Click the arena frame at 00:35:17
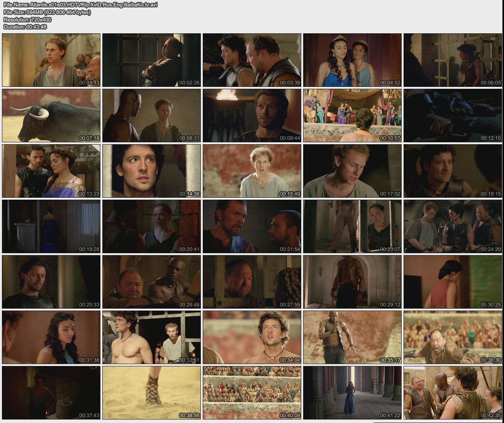Screen dimensions: 504x423 pyautogui.click(x=352, y=337)
